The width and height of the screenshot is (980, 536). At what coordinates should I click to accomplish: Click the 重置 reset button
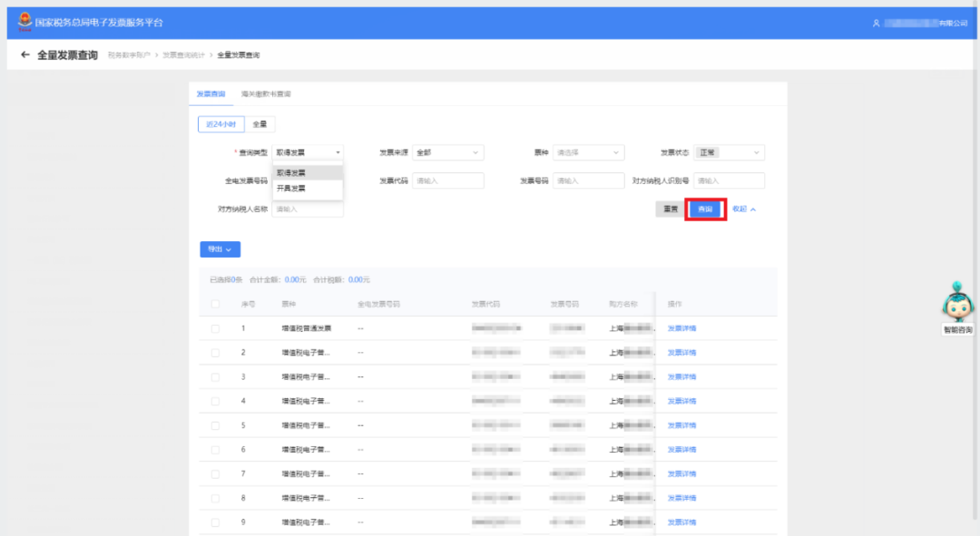point(671,210)
